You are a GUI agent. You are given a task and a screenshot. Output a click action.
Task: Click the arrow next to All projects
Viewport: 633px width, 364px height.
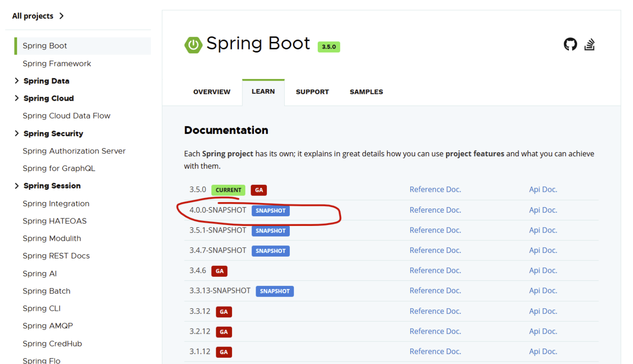(62, 16)
